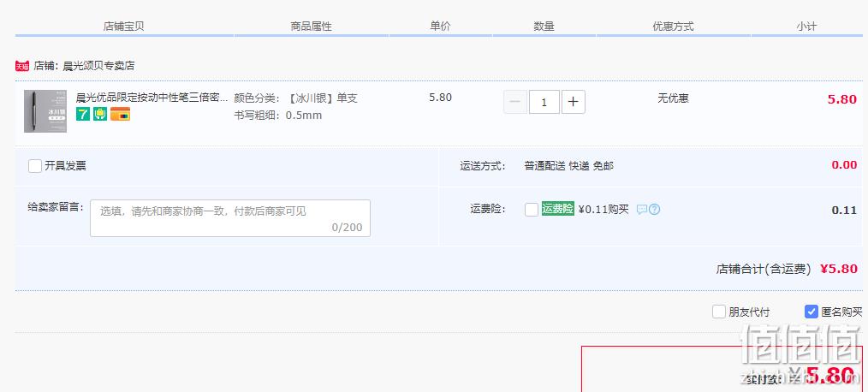Viewport: 868px width, 392px height.
Task: Click the 店铺宝贝 column header
Action: click(x=124, y=26)
